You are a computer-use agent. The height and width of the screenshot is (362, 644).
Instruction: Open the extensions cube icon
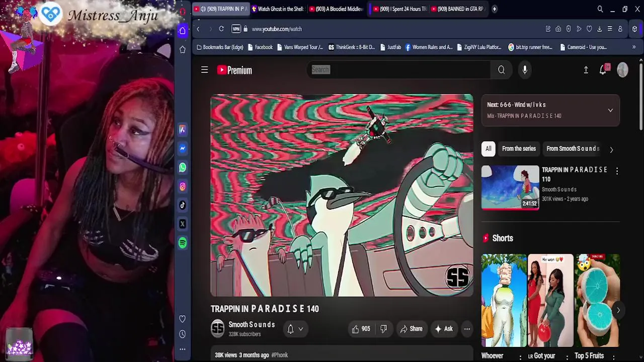tap(635, 29)
